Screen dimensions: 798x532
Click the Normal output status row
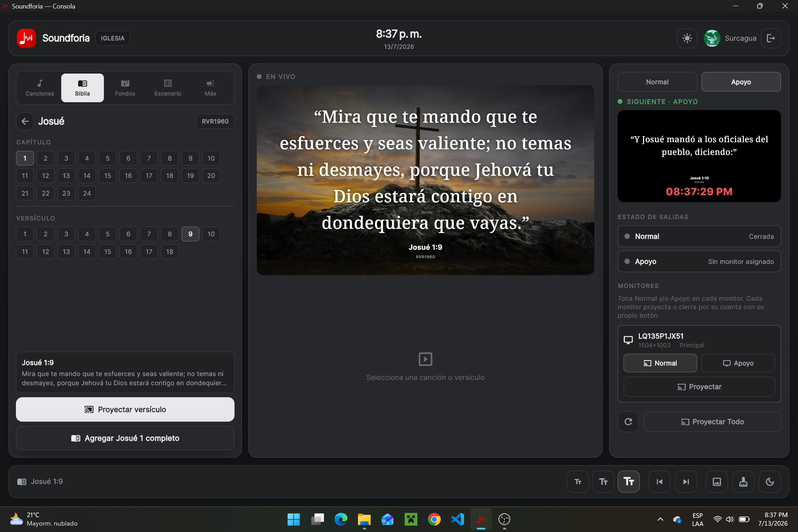(x=699, y=236)
